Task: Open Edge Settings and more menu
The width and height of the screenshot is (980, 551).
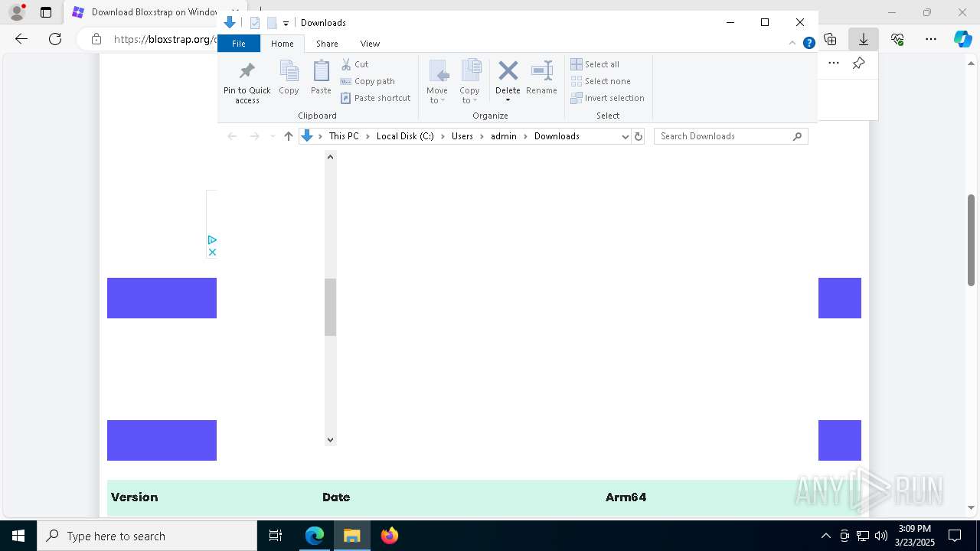Action: point(931,39)
